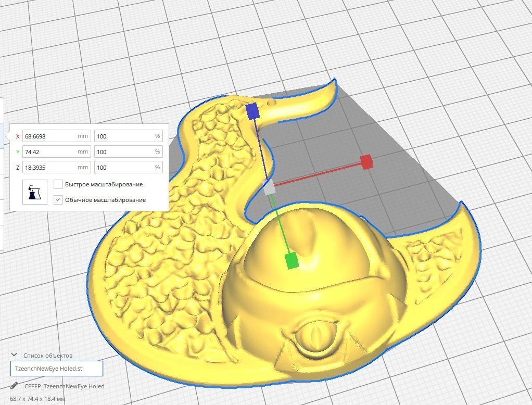Enable Быстрое масштабирование checkbox
The height and width of the screenshot is (405, 532).
pos(58,184)
